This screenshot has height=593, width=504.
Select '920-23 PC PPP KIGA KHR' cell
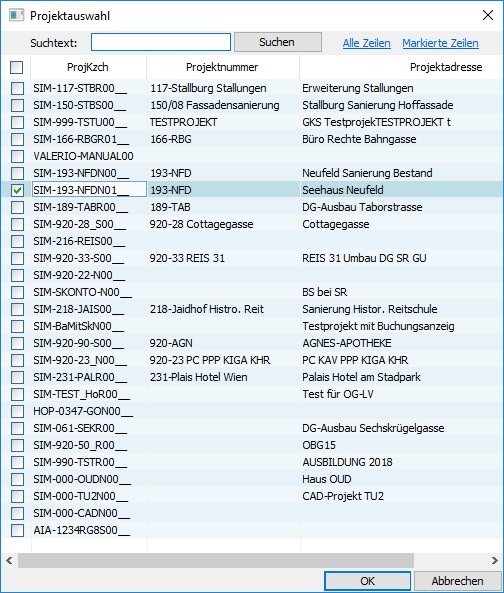(x=223, y=360)
